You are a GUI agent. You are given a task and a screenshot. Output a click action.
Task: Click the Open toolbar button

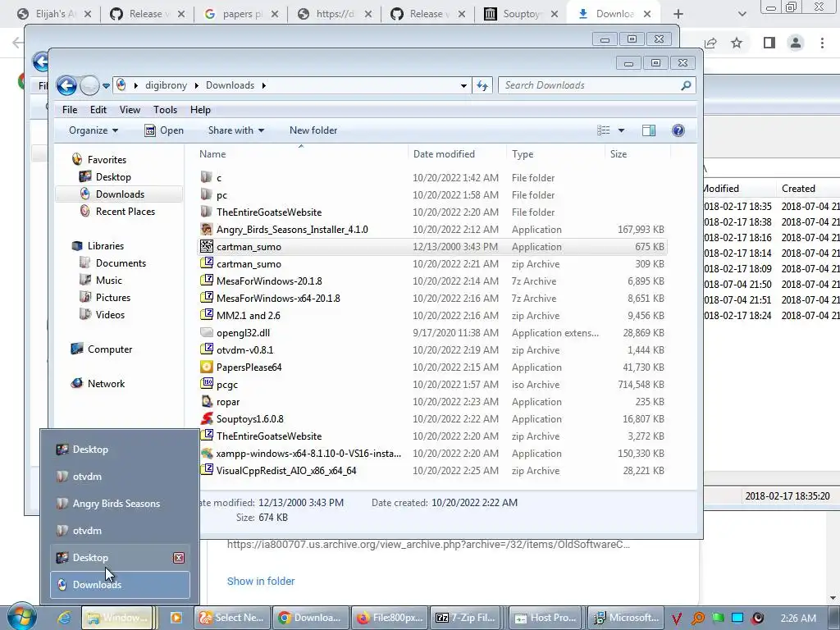click(164, 130)
